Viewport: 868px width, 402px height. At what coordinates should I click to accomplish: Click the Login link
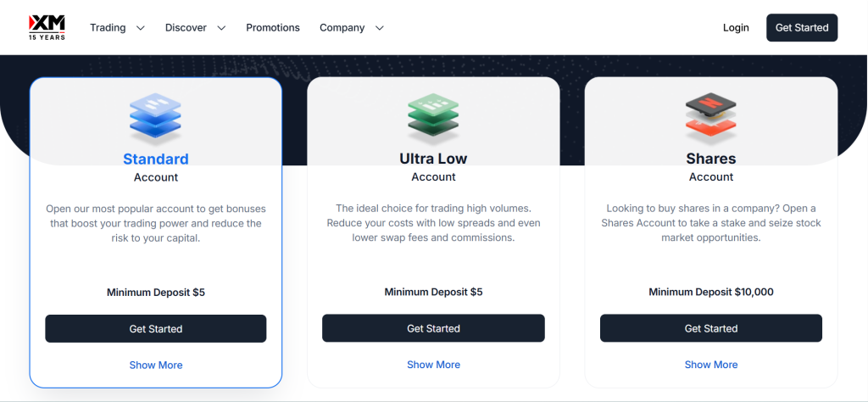(736, 28)
